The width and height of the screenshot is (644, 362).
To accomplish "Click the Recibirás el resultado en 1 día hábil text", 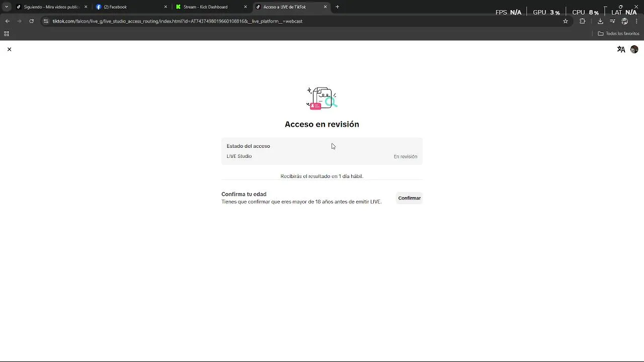I will click(322, 176).
